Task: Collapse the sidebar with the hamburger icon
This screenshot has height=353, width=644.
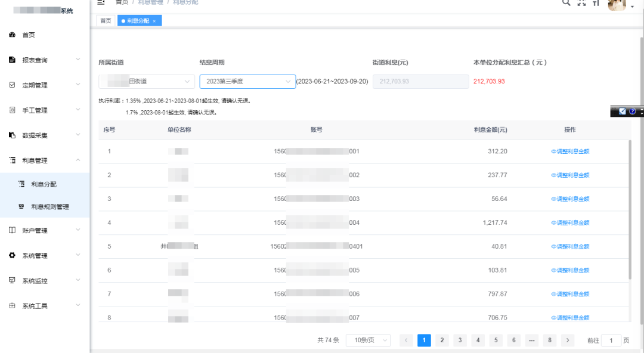Action: coord(101,2)
